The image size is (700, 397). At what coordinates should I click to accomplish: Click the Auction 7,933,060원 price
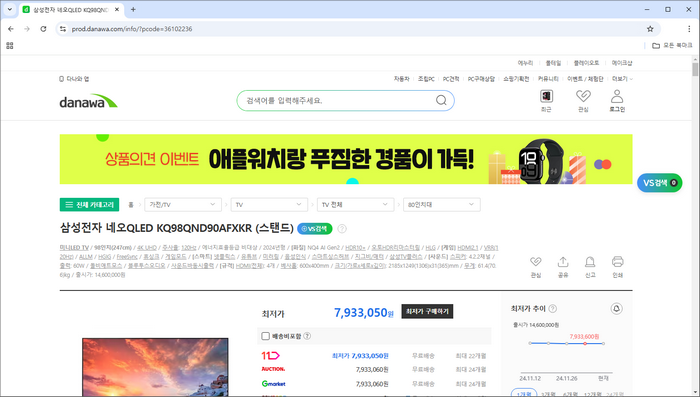click(x=372, y=369)
